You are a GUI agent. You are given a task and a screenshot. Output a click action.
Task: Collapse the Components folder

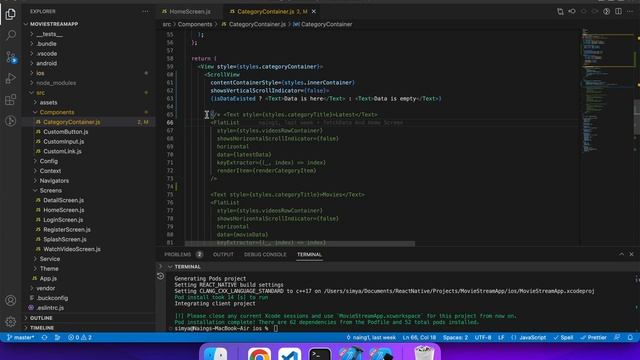(x=57, y=112)
